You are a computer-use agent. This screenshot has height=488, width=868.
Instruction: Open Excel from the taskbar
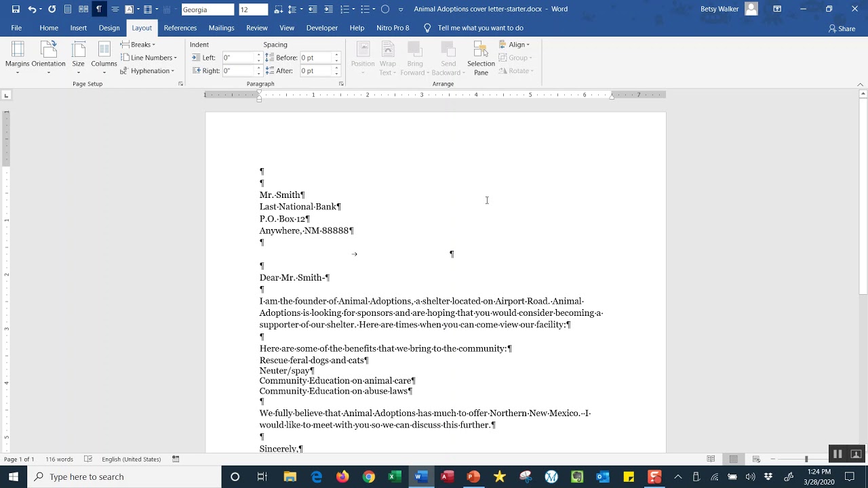[x=395, y=476]
